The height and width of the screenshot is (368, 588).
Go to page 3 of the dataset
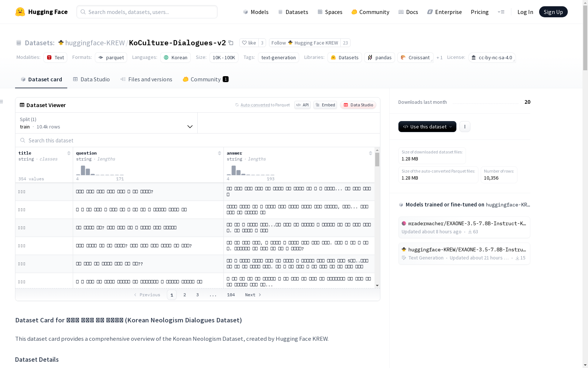tap(197, 295)
